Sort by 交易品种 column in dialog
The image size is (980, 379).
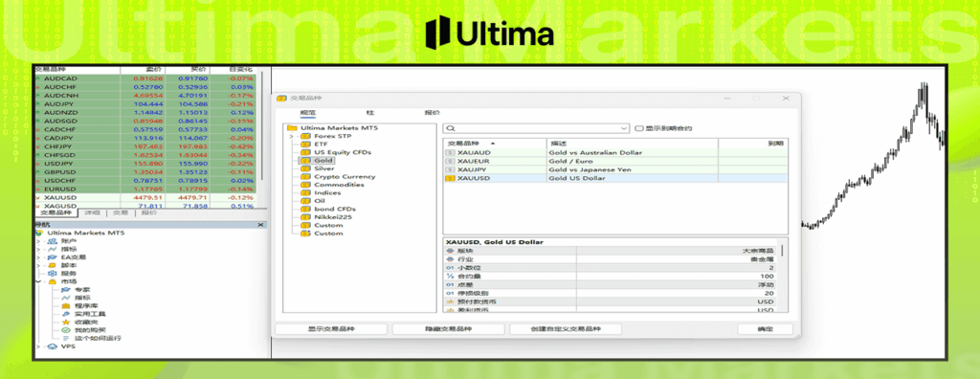click(495, 144)
